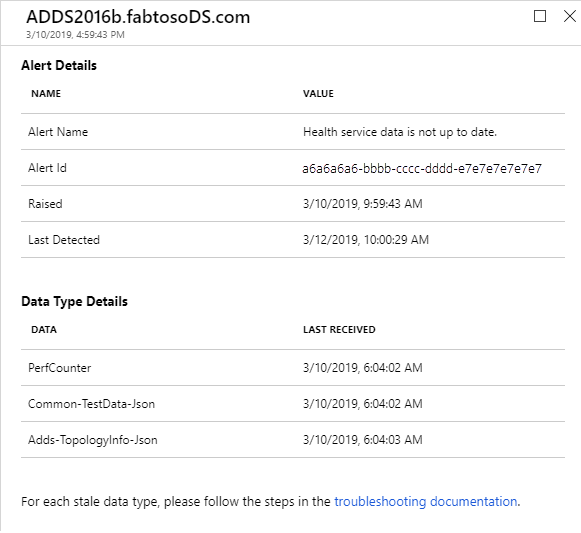This screenshot has height=533, width=581.
Task: Click the ADDS2016b.fabtosoDS.com title
Action: (x=138, y=17)
